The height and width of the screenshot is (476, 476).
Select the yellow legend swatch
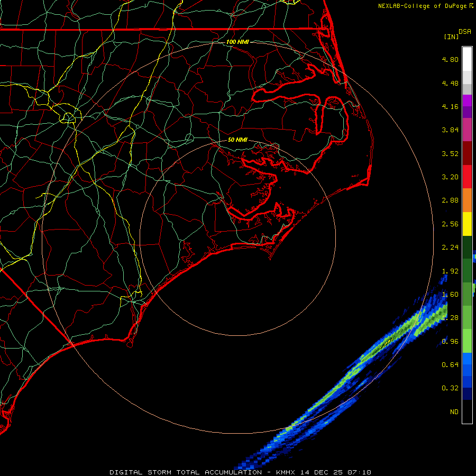pyautogui.click(x=467, y=224)
